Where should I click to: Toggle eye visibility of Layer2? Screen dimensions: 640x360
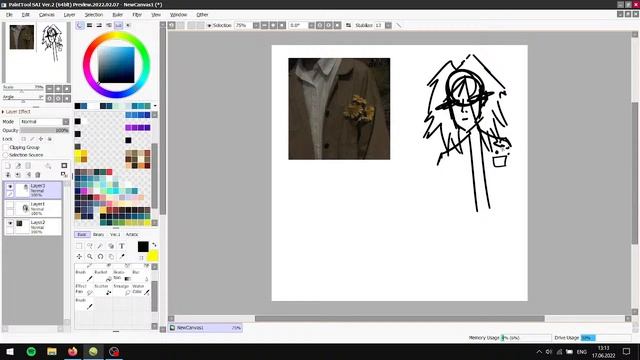tap(10, 223)
